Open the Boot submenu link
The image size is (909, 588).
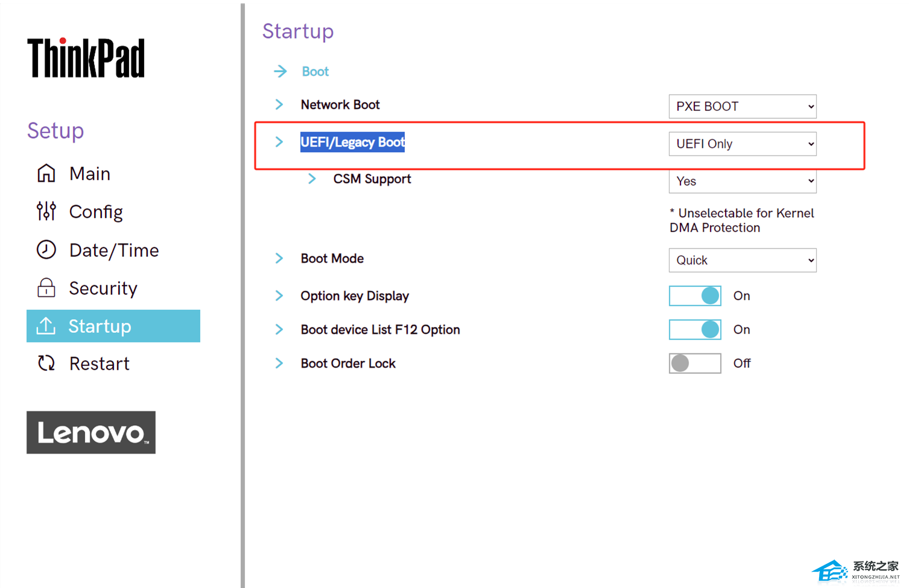(x=315, y=71)
